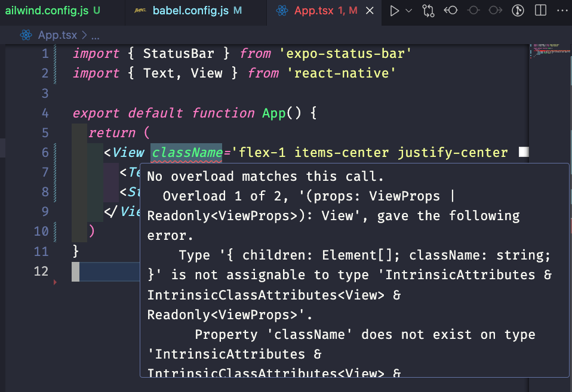This screenshot has height=392, width=572.
Task: Toggle the file annotations circle icon
Action: (473, 11)
